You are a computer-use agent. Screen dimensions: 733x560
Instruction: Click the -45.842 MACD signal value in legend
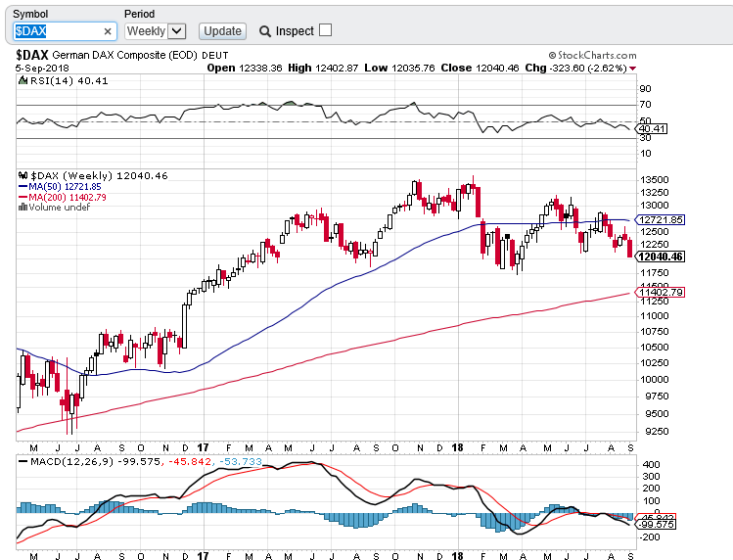(189, 462)
